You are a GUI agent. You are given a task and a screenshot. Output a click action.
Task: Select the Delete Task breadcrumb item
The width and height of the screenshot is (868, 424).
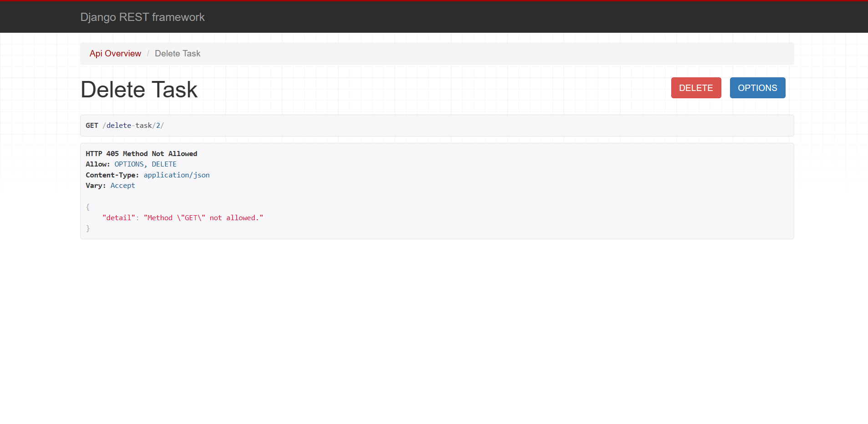[x=177, y=53]
